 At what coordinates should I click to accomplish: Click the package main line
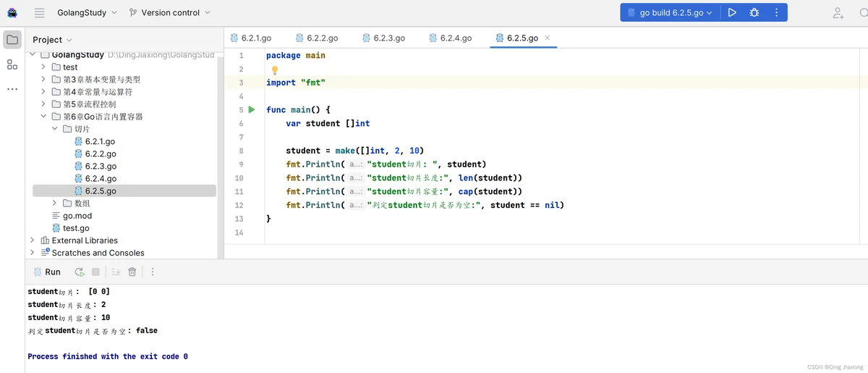click(296, 55)
